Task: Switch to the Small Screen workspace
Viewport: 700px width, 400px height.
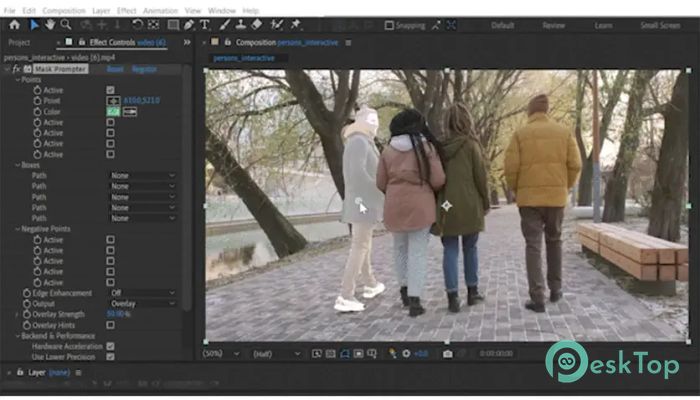Action: coord(660,25)
